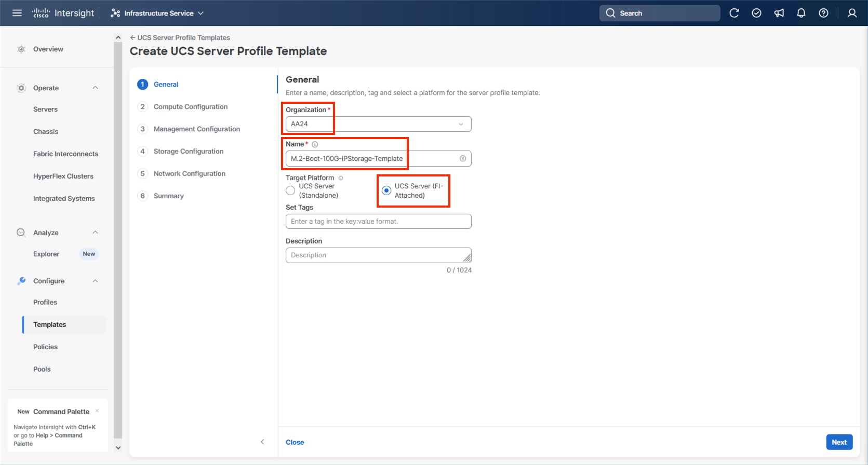Click the search magnifier icon
868x465 pixels.
tap(610, 13)
